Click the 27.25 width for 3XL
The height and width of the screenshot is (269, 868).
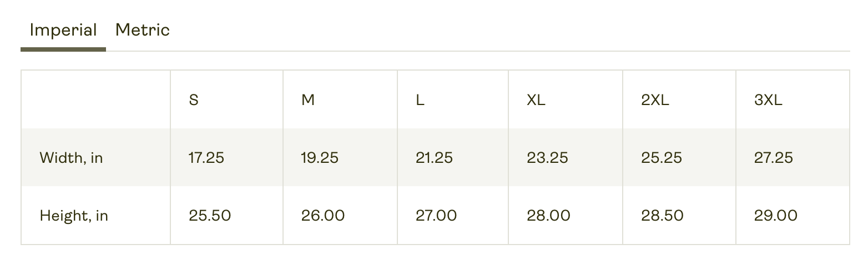[774, 158]
